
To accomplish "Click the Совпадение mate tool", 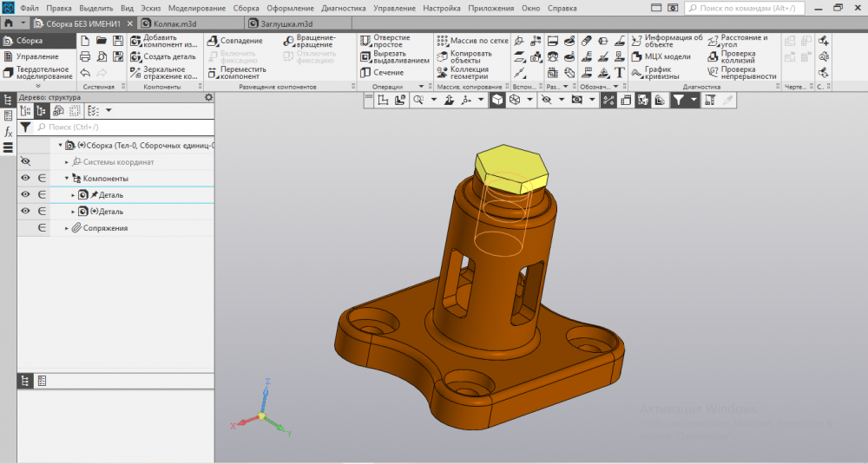I will tap(235, 41).
